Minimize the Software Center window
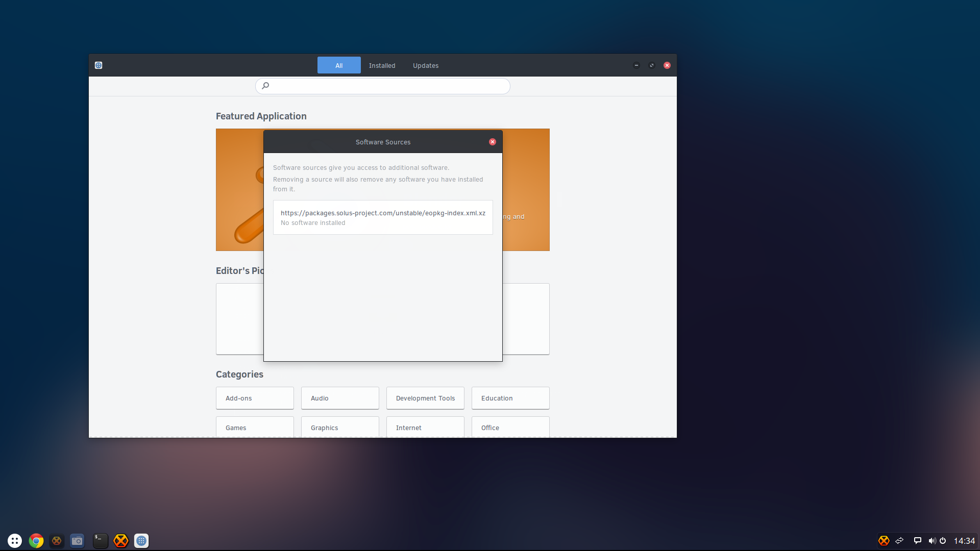Image resolution: width=980 pixels, height=551 pixels. 636,65
